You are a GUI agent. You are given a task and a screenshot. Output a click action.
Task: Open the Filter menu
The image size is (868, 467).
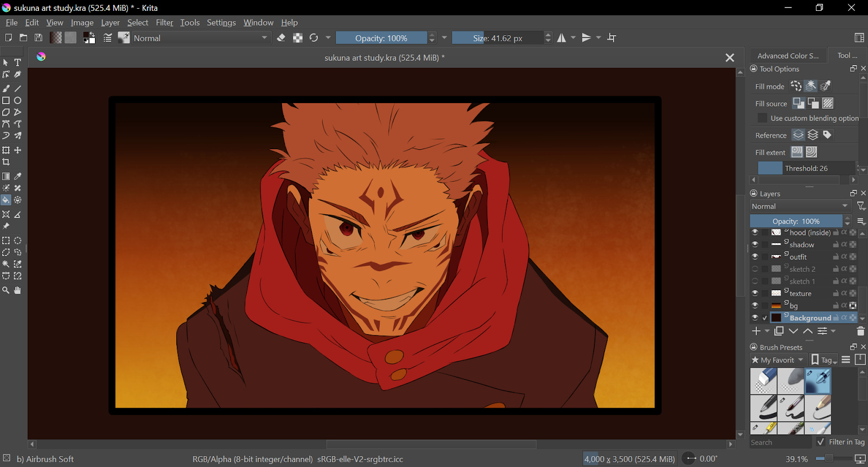point(164,22)
